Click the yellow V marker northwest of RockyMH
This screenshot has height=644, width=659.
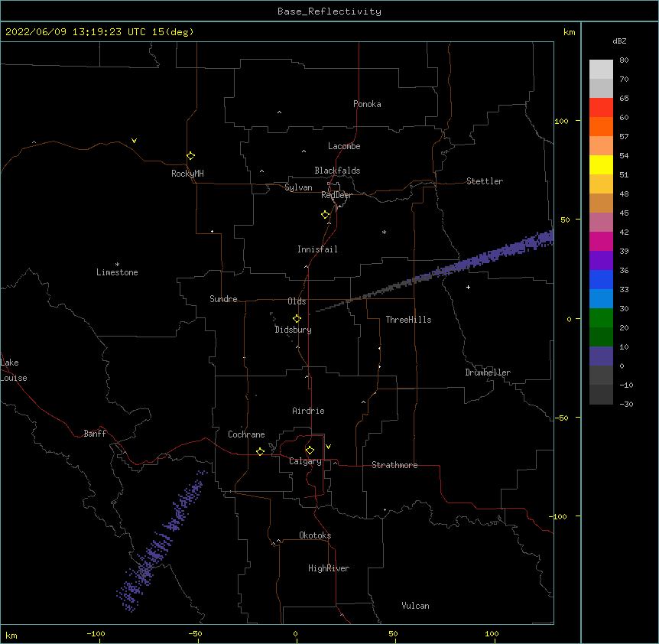coord(134,141)
